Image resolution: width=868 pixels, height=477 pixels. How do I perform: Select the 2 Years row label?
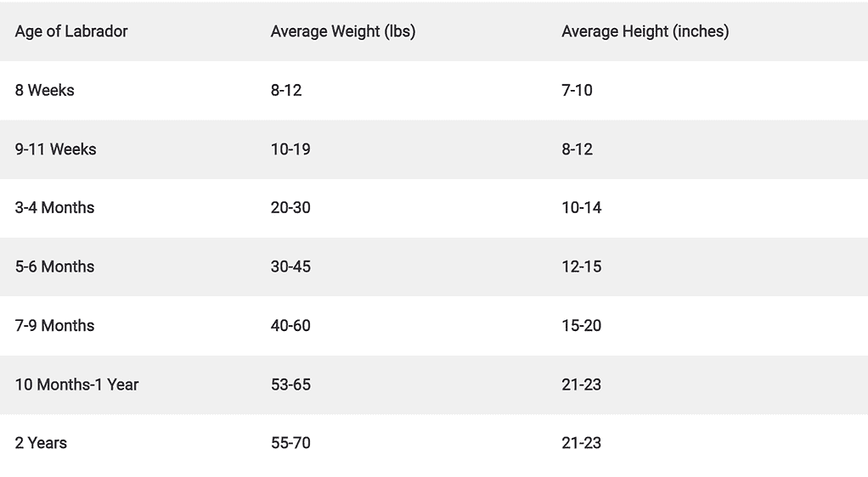41,443
